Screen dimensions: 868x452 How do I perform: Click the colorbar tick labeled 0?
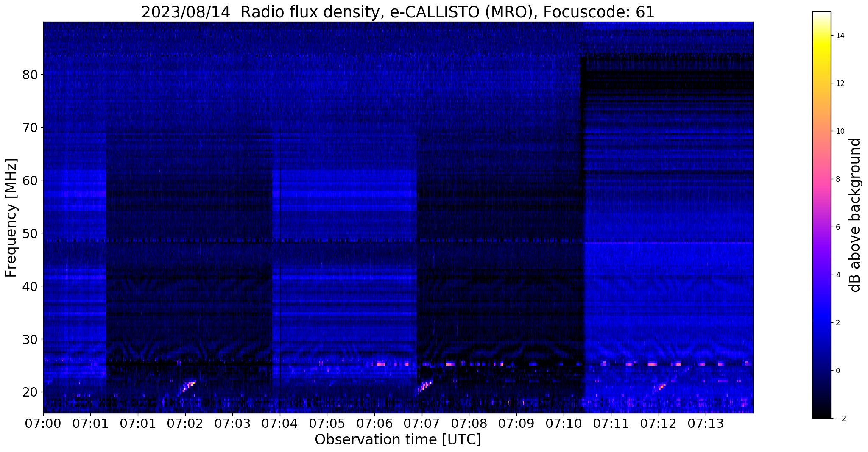(837, 371)
